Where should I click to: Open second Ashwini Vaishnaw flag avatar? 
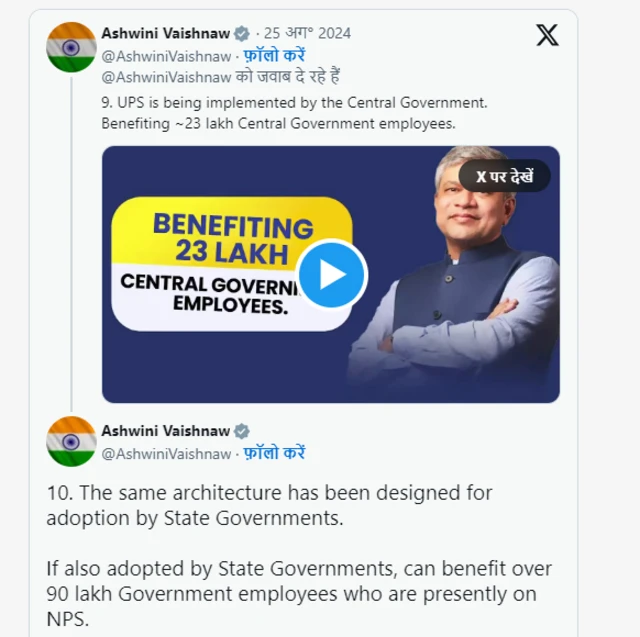pos(71,441)
